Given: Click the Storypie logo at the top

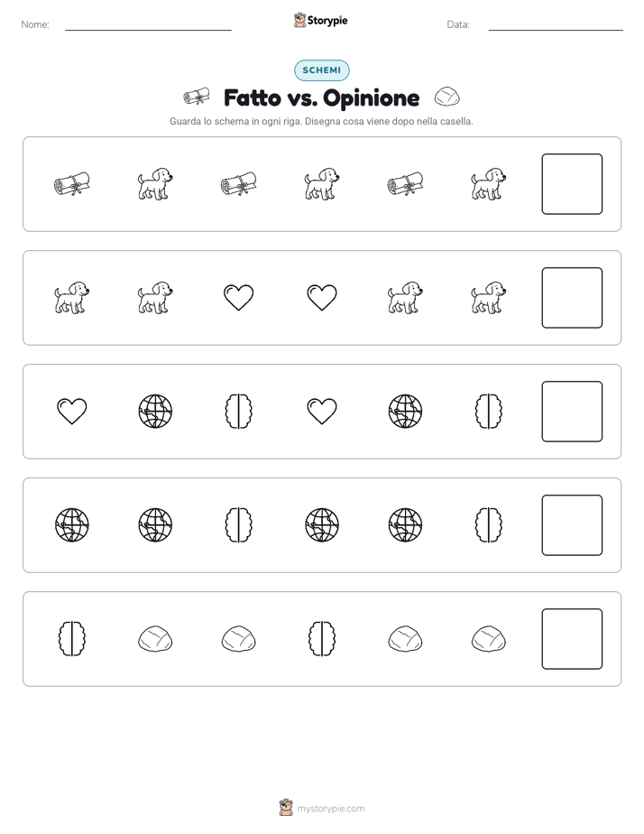Looking at the screenshot, I should [320, 20].
